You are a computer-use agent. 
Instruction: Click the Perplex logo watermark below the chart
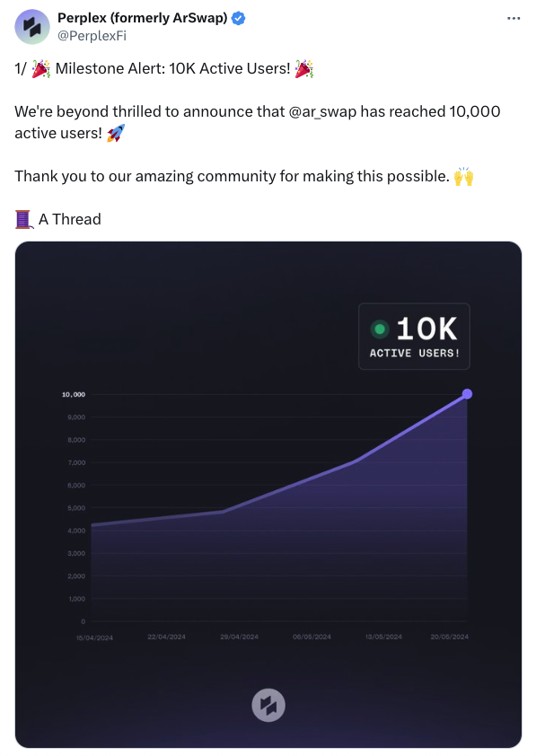pyautogui.click(x=267, y=705)
